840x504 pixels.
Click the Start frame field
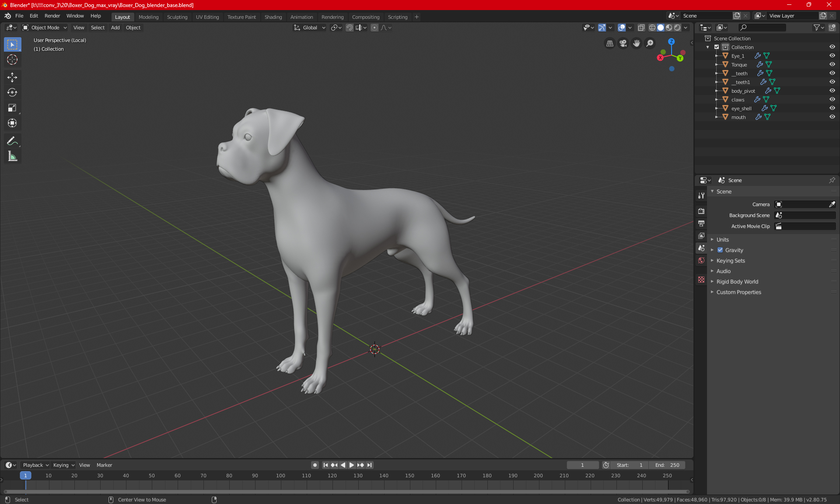point(630,465)
